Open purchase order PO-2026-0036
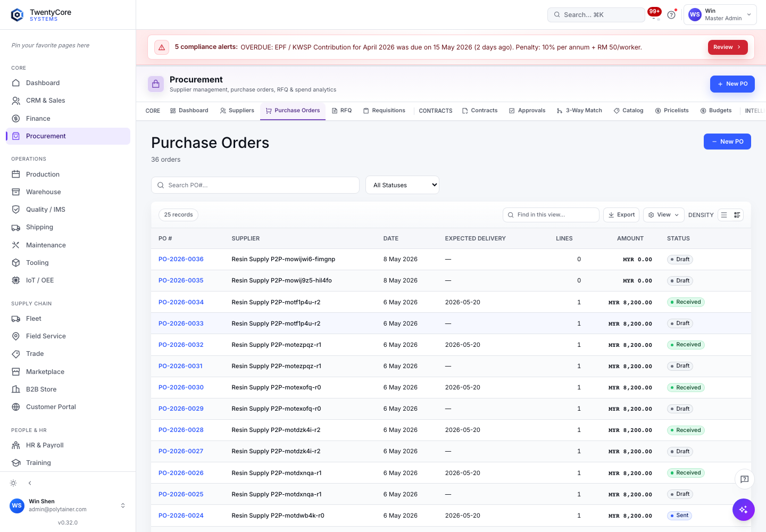This screenshot has width=766, height=532. pos(181,259)
